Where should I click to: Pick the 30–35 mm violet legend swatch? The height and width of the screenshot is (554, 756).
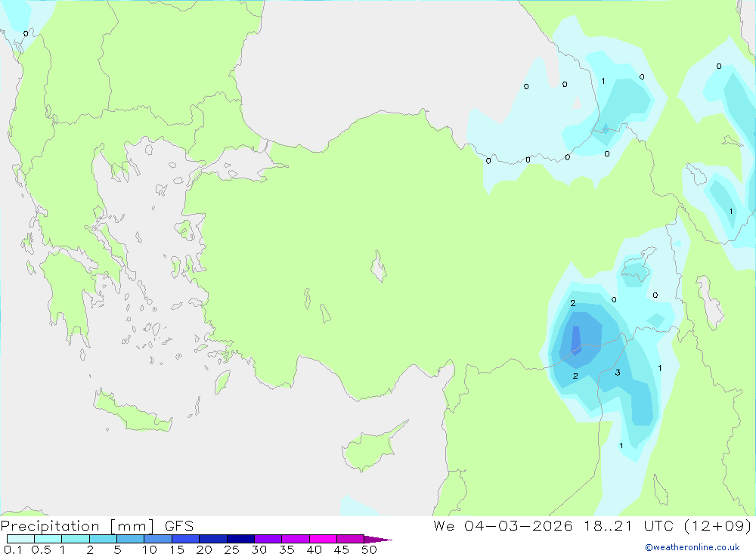tap(268, 539)
